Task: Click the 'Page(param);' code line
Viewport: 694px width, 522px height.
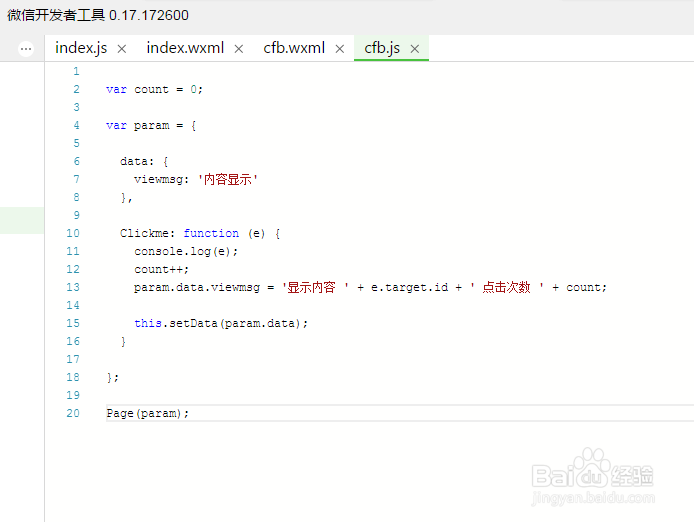Action: click(147, 413)
